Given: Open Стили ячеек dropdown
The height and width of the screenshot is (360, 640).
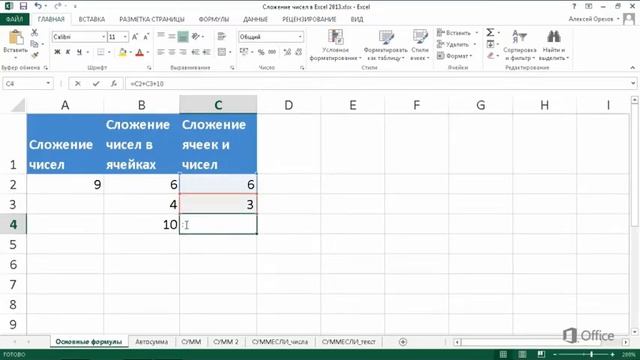Looking at the screenshot, I should click(x=420, y=45).
